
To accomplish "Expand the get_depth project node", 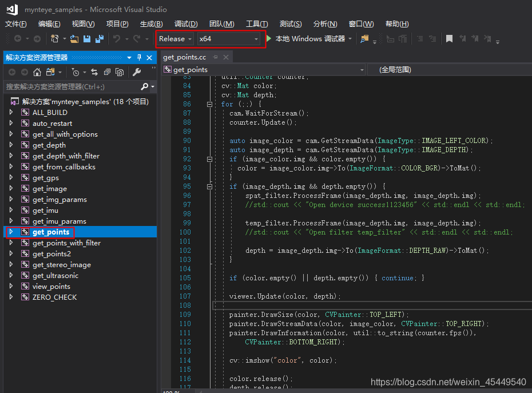I will (x=11, y=145).
